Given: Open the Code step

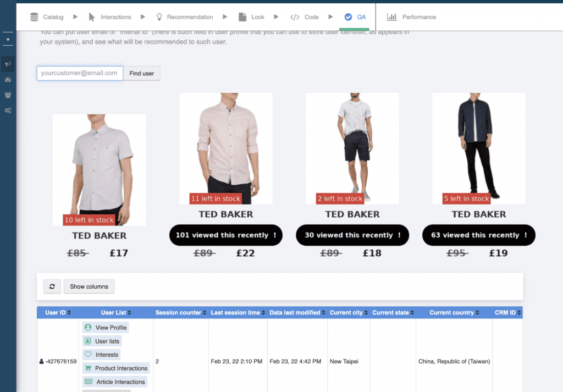Looking at the screenshot, I should [305, 17].
